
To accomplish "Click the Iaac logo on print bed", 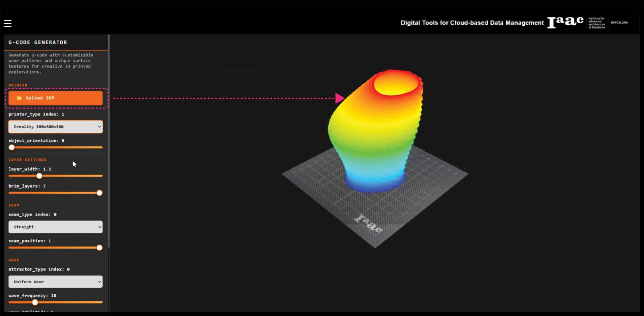I will click(368, 224).
